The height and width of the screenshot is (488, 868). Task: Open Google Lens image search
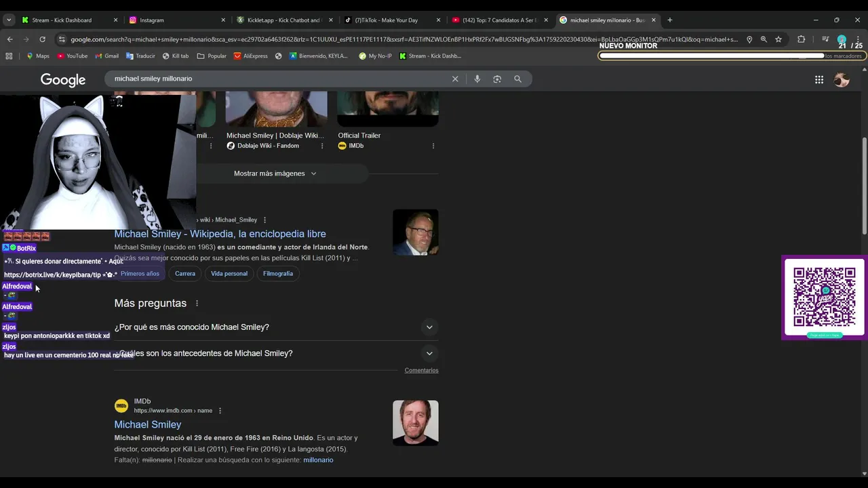click(x=497, y=79)
